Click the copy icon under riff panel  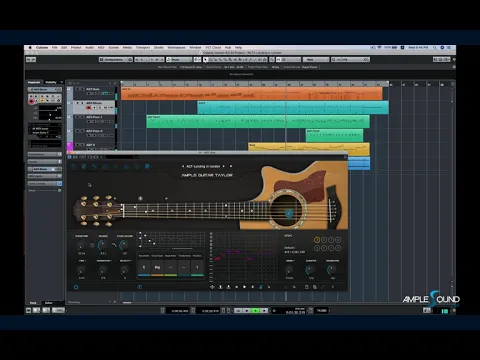coord(315,287)
